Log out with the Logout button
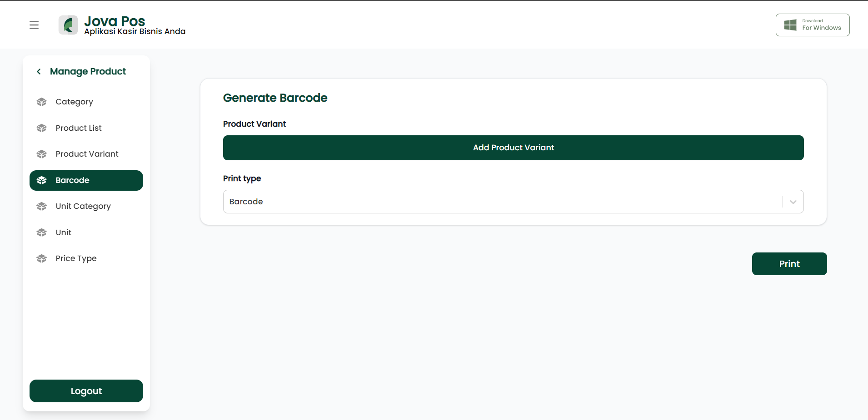 point(86,391)
